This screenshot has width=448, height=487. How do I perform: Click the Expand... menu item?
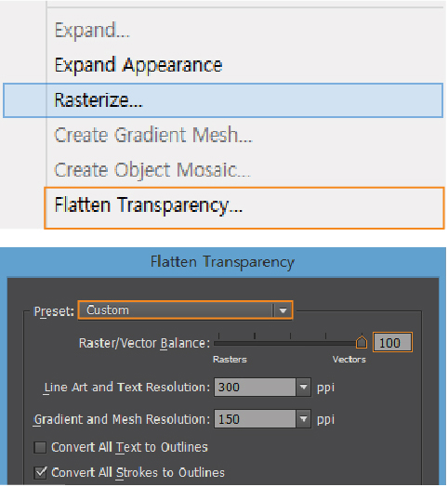[x=92, y=31]
